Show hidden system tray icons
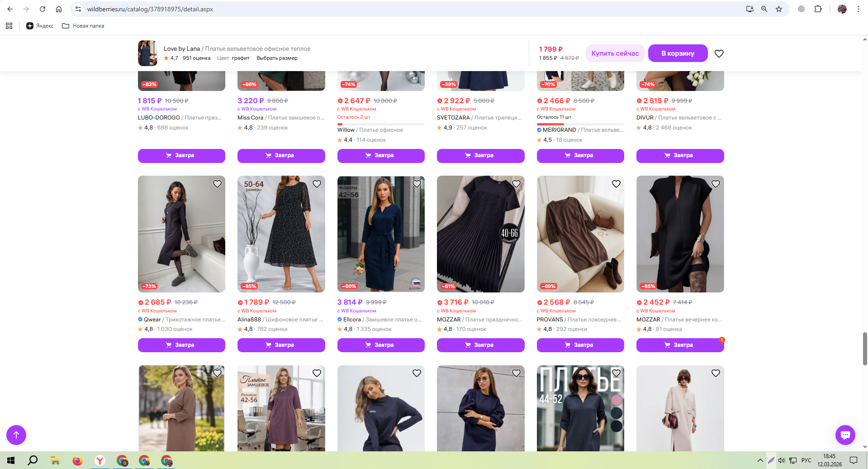868x469 pixels. click(x=760, y=460)
